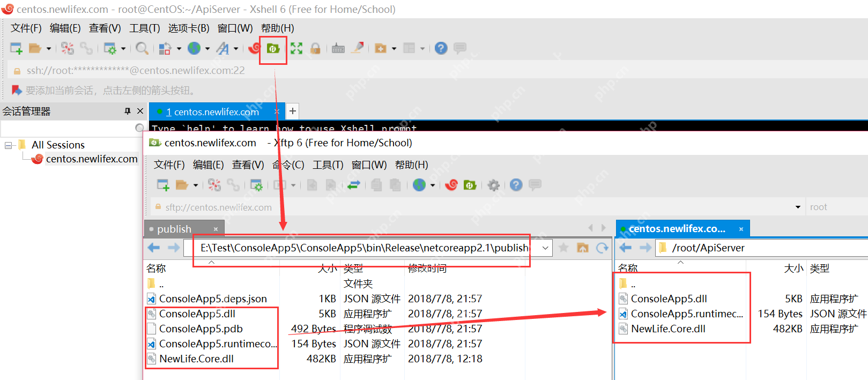Image resolution: width=868 pixels, height=380 pixels.
Task: Click the Refresh icon in the local pane
Action: click(603, 248)
